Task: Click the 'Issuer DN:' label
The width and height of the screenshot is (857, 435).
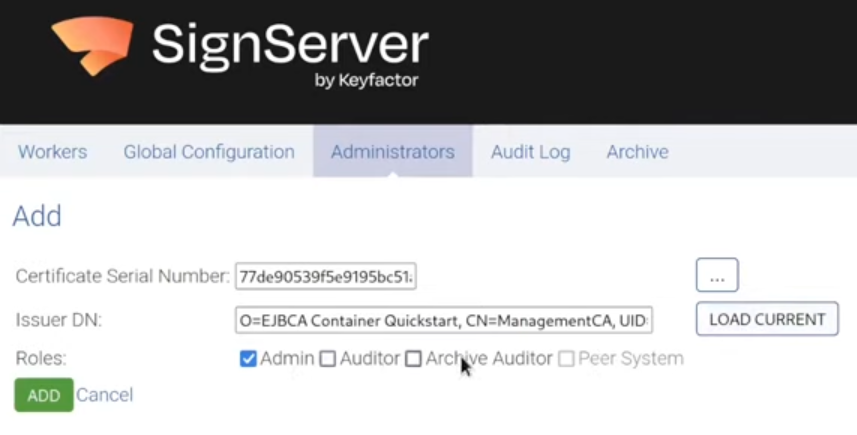Action: [59, 320]
